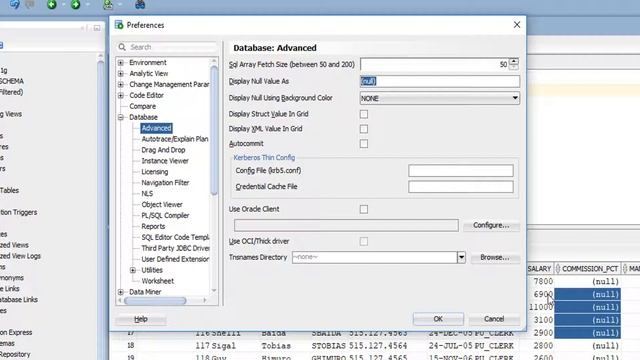This screenshot has width=640, height=360.
Task: Click the Help button
Action: [x=141, y=319]
